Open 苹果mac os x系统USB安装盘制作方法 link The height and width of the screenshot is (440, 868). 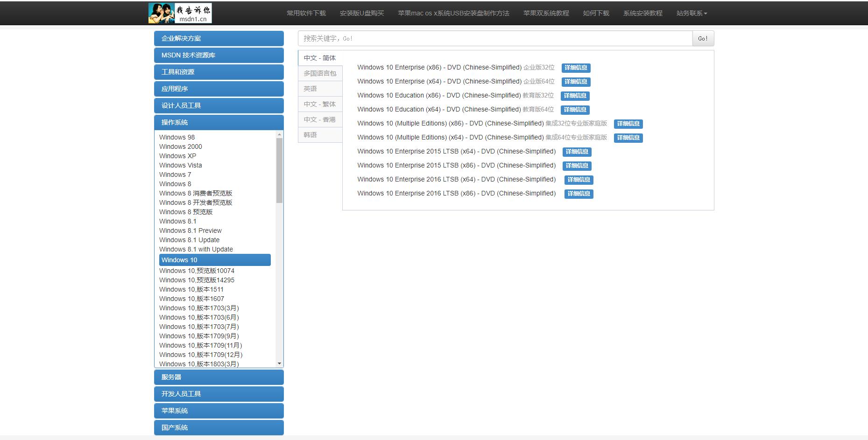[453, 13]
